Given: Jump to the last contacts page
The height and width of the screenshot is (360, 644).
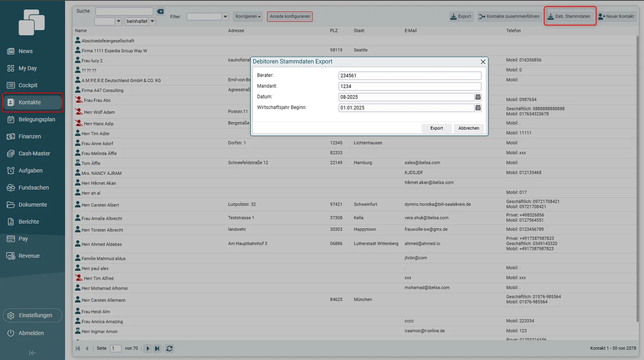Looking at the screenshot, I should click(157, 349).
